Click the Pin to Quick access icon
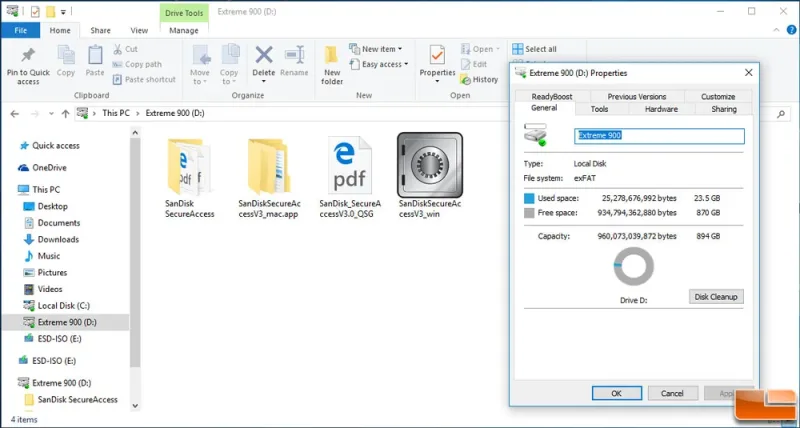 tap(28, 56)
